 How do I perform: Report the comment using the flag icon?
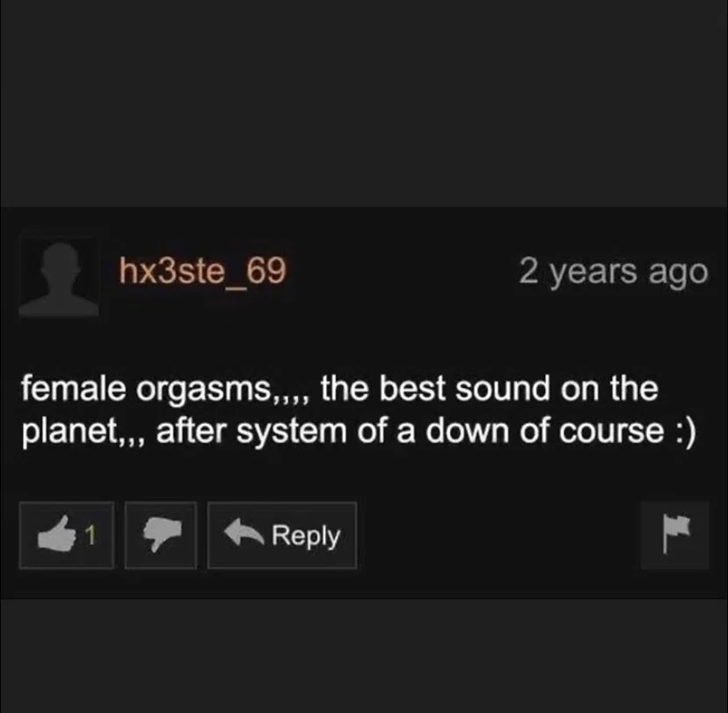click(x=675, y=534)
